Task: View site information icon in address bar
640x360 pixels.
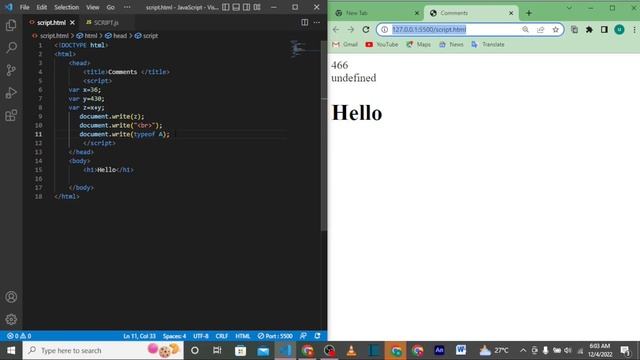Action: [384, 29]
